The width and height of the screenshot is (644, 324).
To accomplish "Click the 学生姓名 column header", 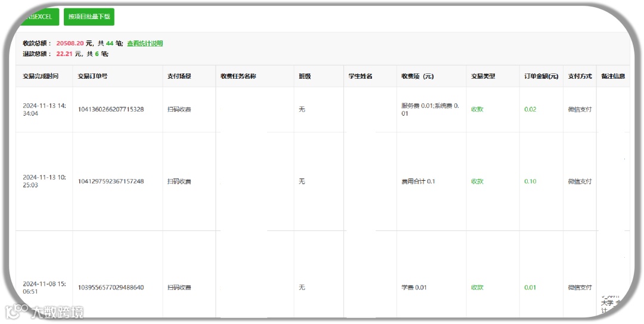I will tap(361, 76).
